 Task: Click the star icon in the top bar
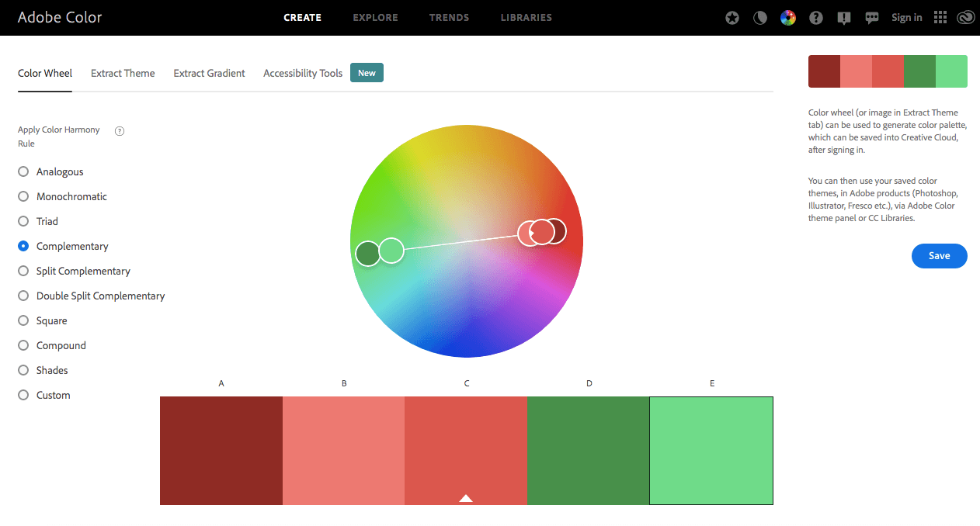coord(732,18)
